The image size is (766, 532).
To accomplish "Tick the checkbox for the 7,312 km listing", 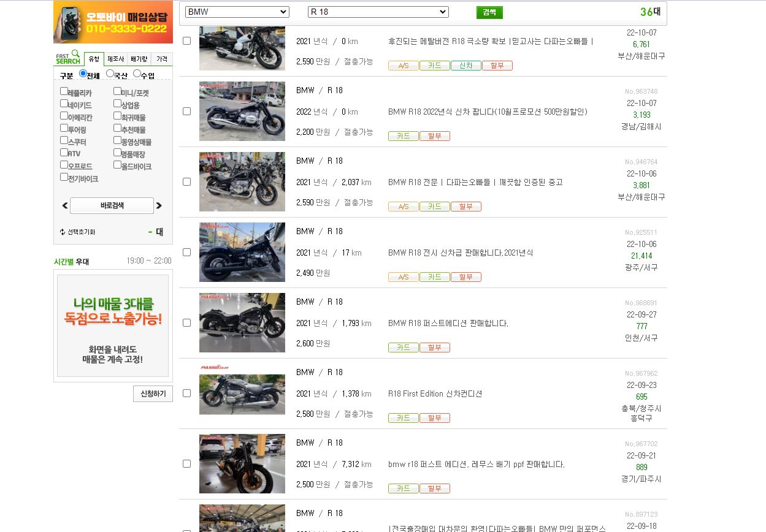I will click(186, 464).
